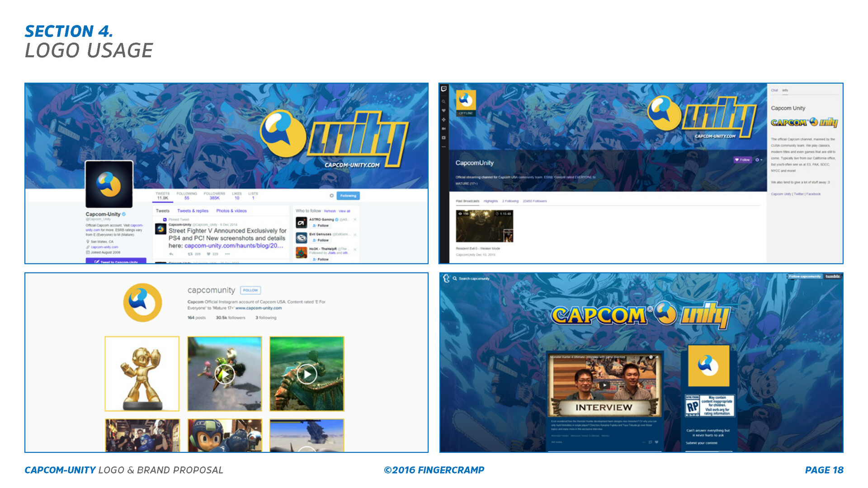Switch to the Twitch Chat tab

774,90
